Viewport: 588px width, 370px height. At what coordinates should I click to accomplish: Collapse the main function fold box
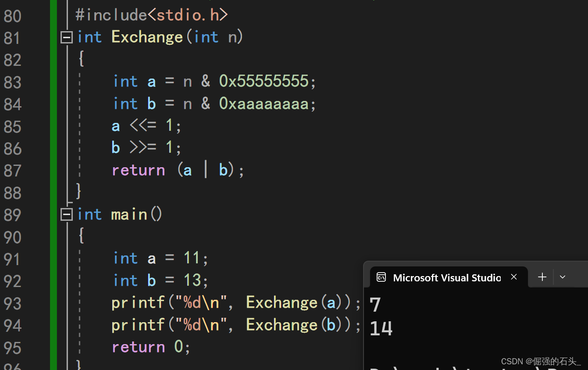(x=67, y=215)
